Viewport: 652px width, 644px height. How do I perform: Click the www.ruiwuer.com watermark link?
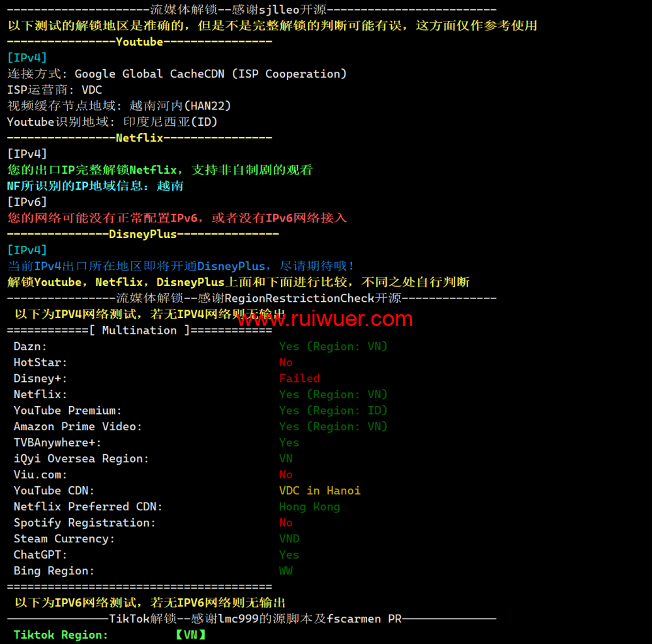(323, 319)
